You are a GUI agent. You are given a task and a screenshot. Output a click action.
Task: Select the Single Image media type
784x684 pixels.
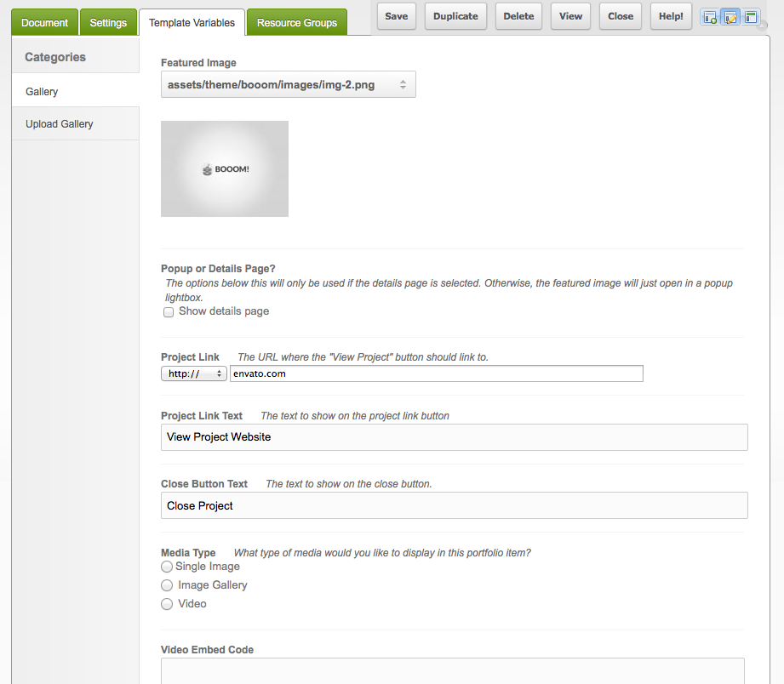click(167, 567)
